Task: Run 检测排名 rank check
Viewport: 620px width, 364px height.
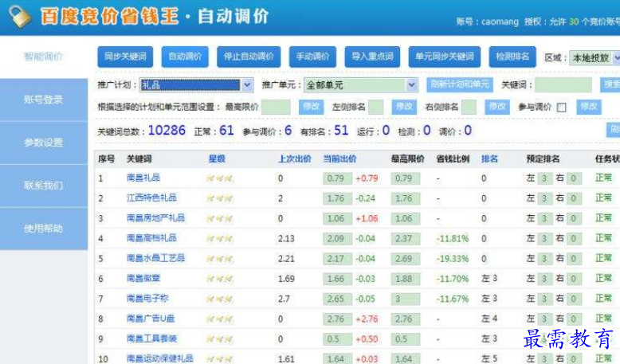Action: click(512, 57)
